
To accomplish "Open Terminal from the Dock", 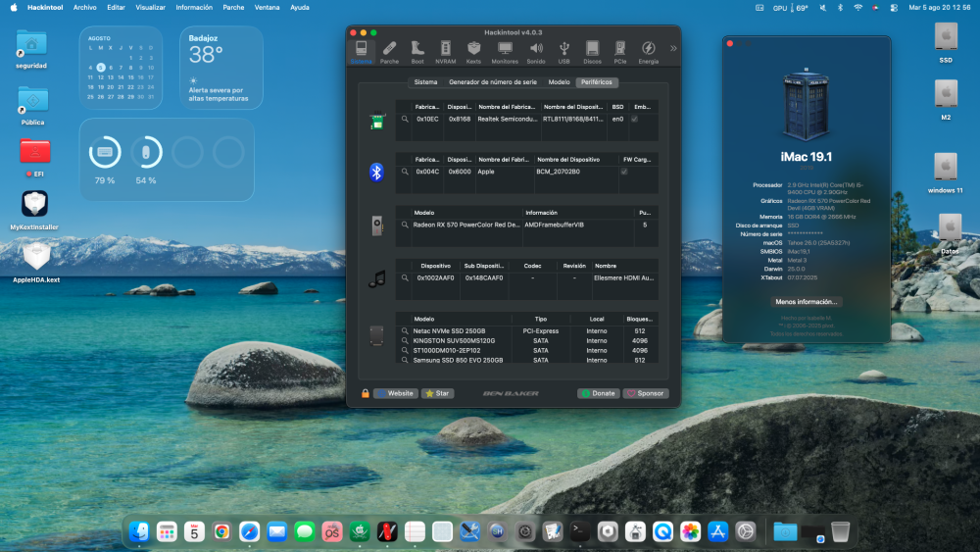I will 580,531.
